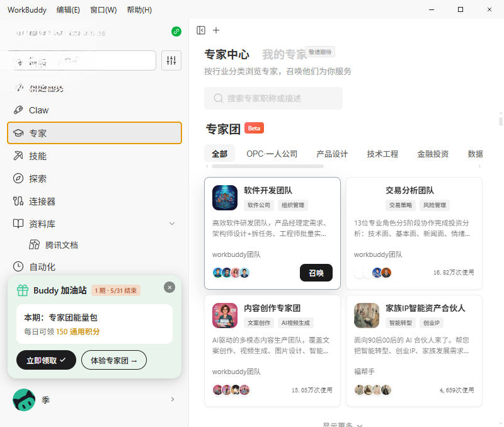The width and height of the screenshot is (504, 427).
Task: Open the 软件开发团队 thumbnail image
Action: point(225,198)
